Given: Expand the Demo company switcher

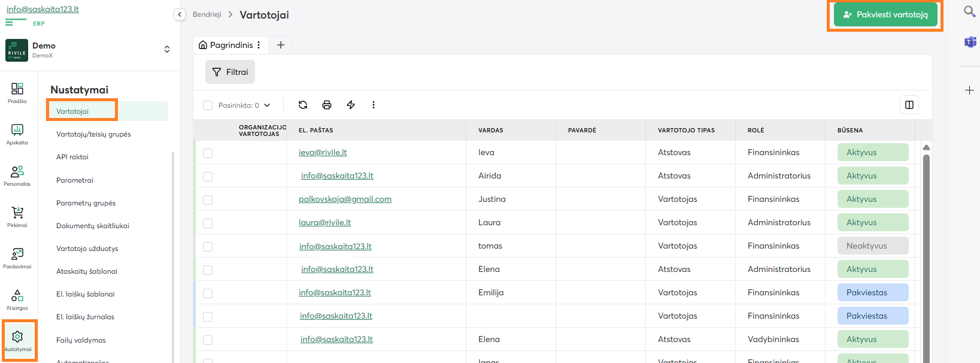Looking at the screenshot, I should (166, 49).
